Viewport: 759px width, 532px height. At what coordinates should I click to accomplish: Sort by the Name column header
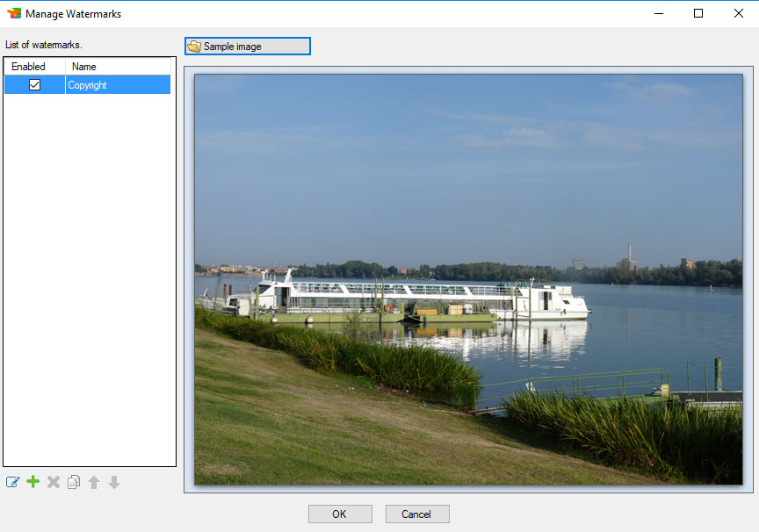click(x=118, y=67)
